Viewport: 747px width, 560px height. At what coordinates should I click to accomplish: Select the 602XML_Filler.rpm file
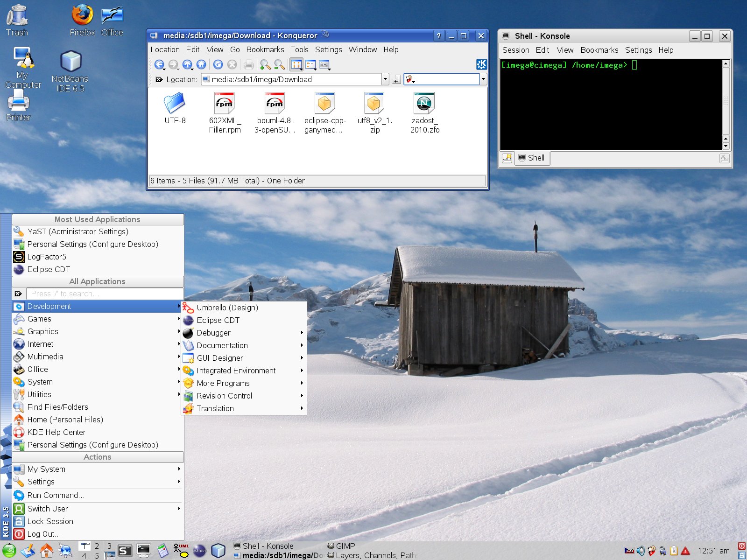[225, 113]
